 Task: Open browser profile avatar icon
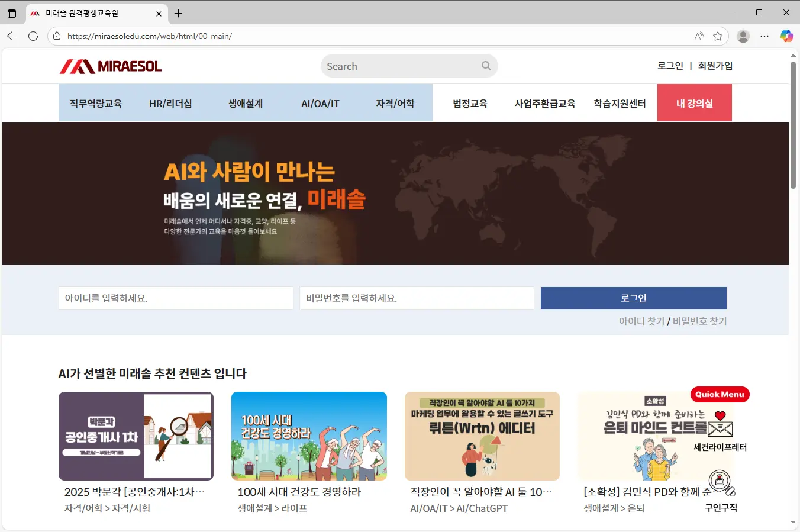tap(743, 36)
